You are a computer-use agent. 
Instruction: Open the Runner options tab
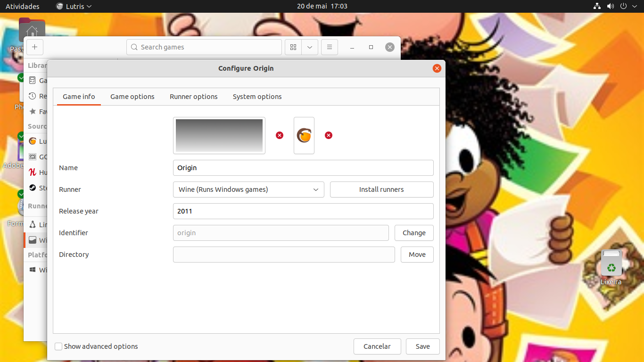(x=194, y=97)
